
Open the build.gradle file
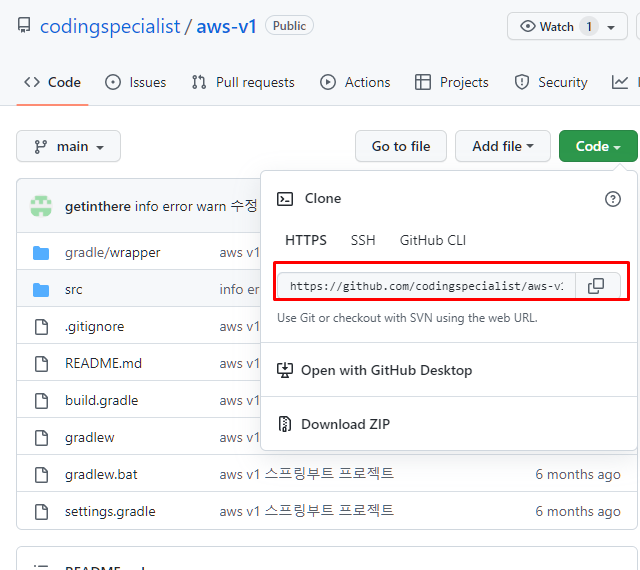pyautogui.click(x=102, y=401)
